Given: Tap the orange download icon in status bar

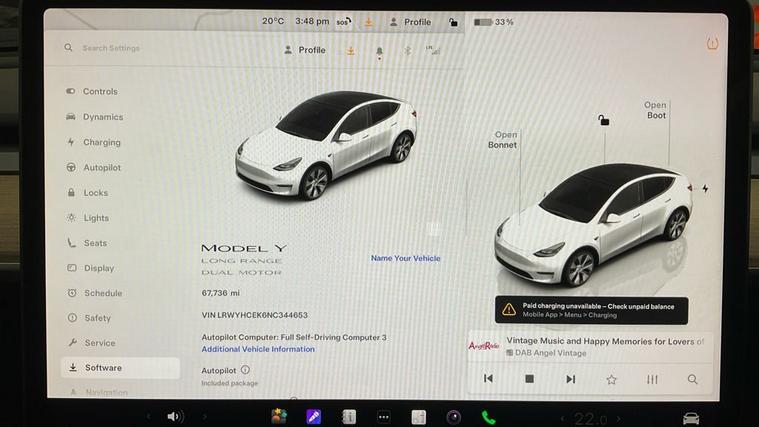Looking at the screenshot, I should (x=368, y=22).
